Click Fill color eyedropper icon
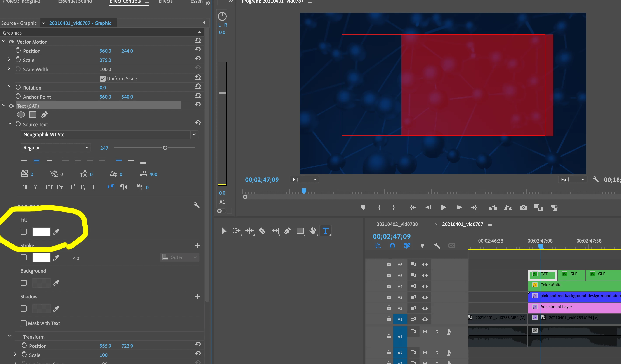This screenshot has height=364, width=621. (56, 232)
